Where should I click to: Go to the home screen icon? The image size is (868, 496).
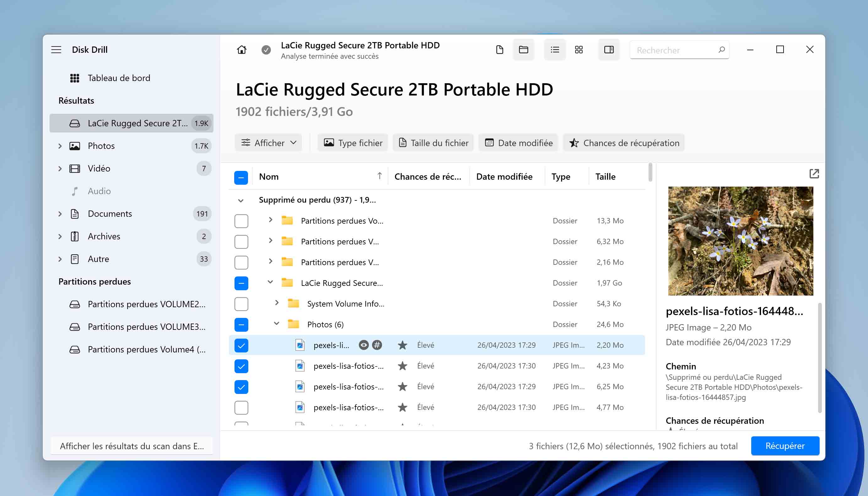click(242, 50)
